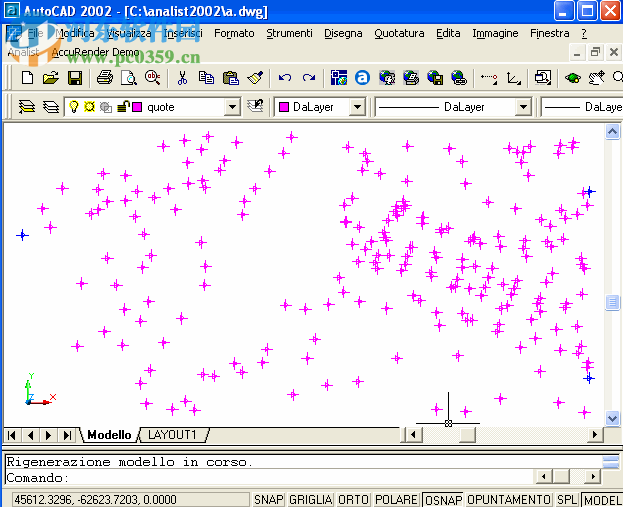Select tracking point snap tool
The height and width of the screenshot is (507, 623).
click(x=489, y=77)
